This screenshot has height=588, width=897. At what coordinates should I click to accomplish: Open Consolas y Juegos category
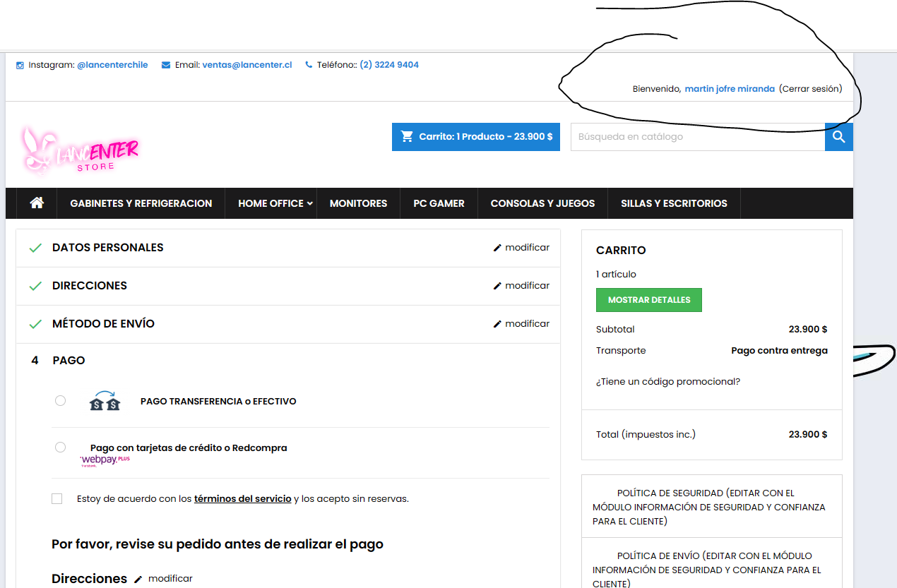(542, 203)
